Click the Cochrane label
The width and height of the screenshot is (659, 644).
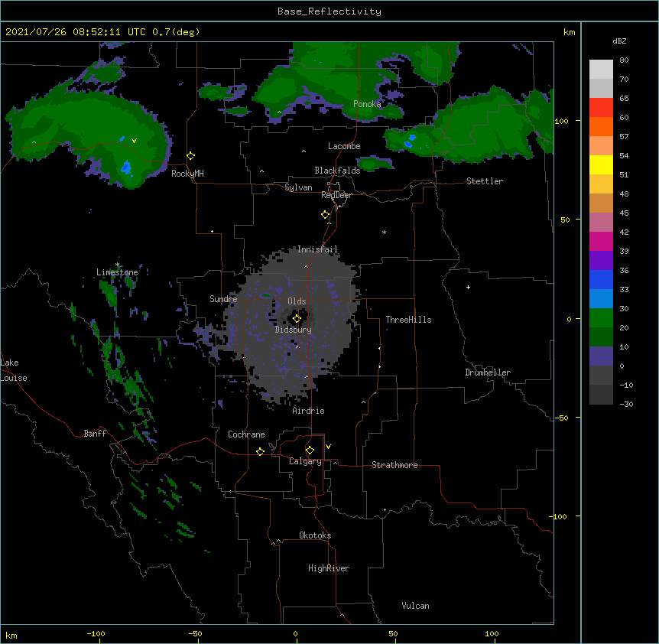point(246,434)
